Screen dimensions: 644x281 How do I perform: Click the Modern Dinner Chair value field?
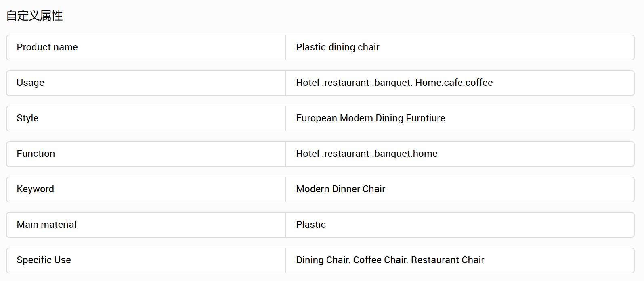coord(460,189)
